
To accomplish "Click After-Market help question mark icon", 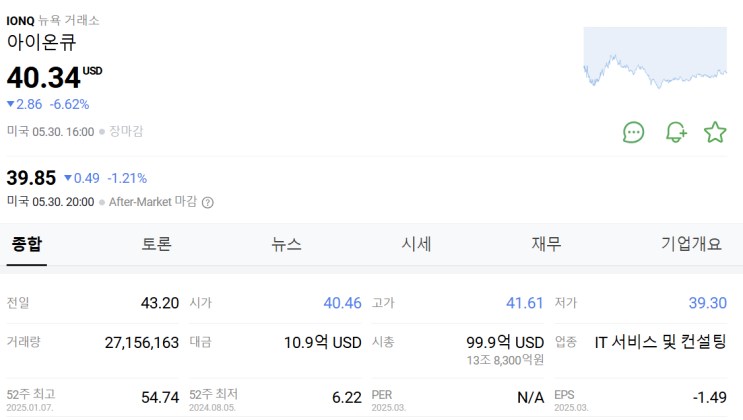I will point(208,202).
